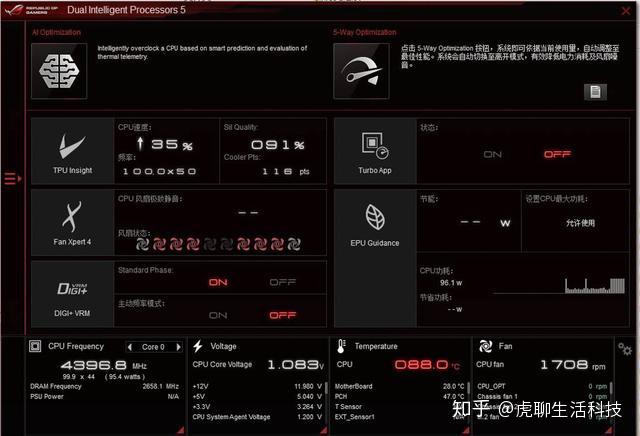Viewport: 640px width, 436px height.
Task: Click the 4396.8 MHz CPU frequency reading
Action: tap(104, 365)
